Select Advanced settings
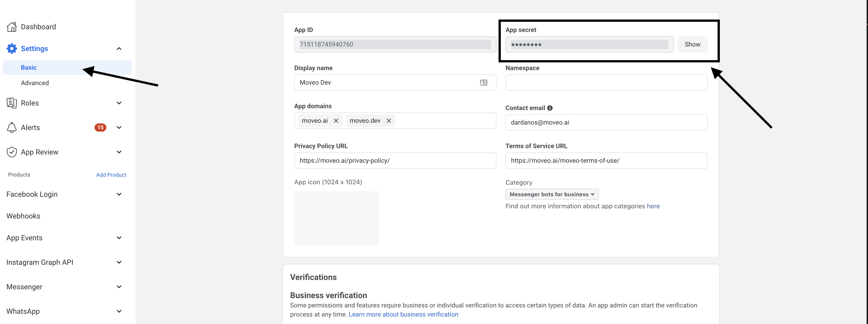This screenshot has height=324, width=868. (35, 83)
